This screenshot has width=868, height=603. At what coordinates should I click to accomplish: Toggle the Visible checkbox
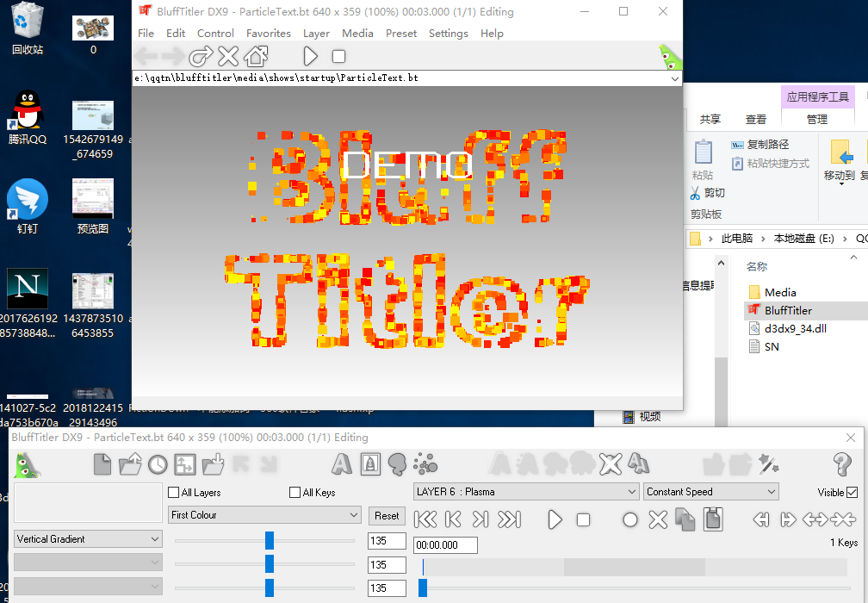click(x=852, y=492)
